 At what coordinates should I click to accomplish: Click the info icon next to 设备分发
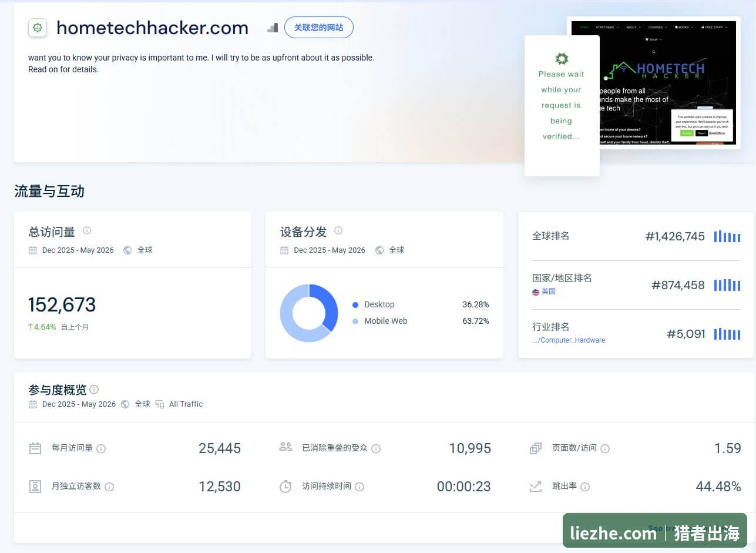click(338, 230)
